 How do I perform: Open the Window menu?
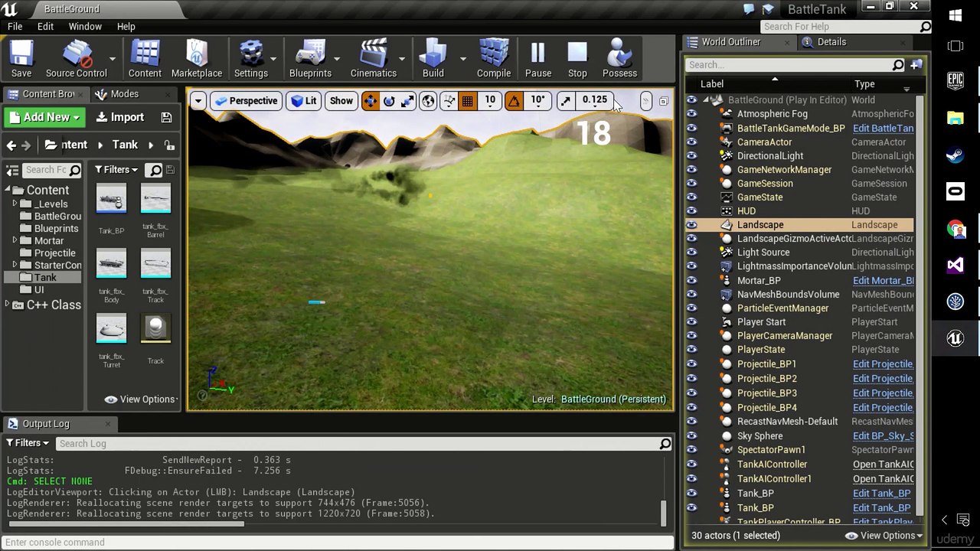pos(85,26)
